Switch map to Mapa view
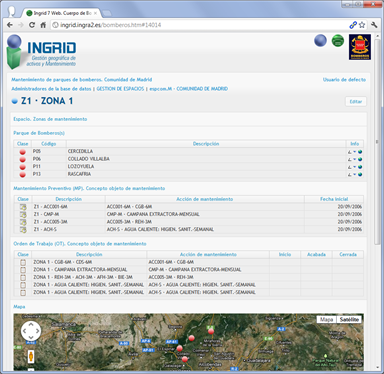Viewport: 384px width, 374px height. (327, 319)
